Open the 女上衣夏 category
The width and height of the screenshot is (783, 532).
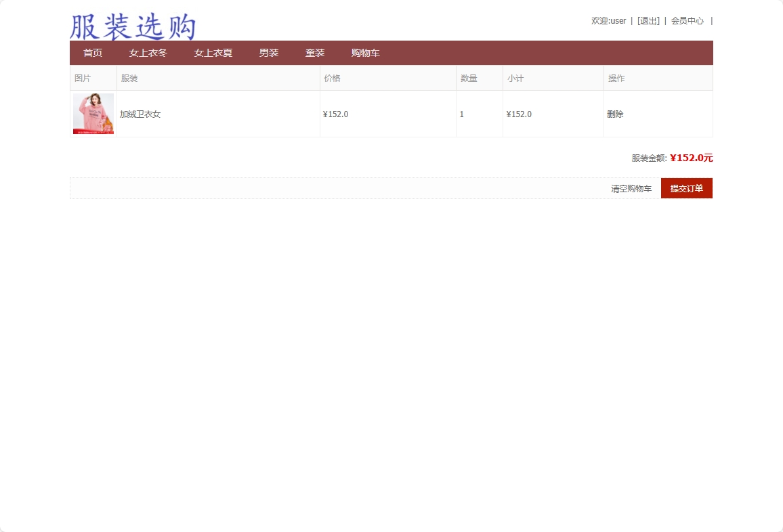click(213, 53)
